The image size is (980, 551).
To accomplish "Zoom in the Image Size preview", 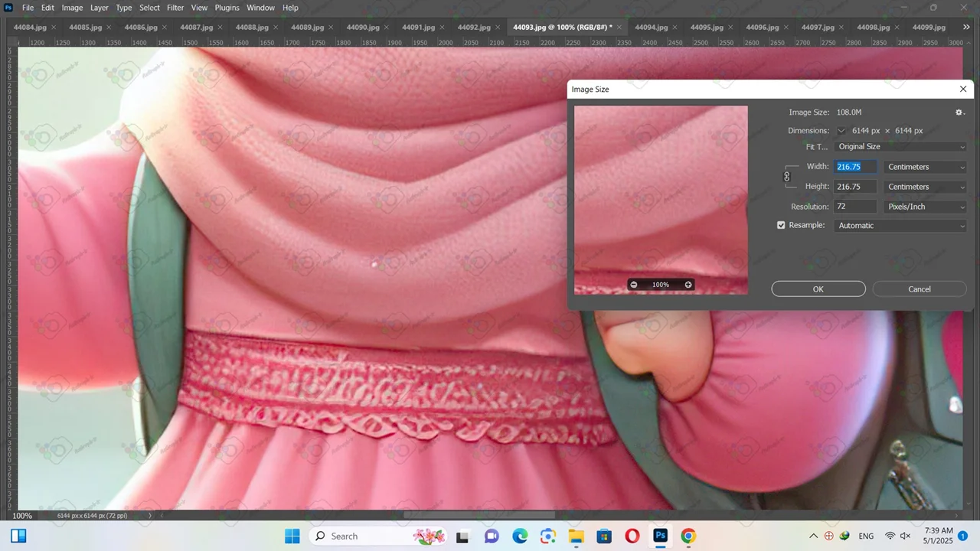I will click(x=688, y=285).
